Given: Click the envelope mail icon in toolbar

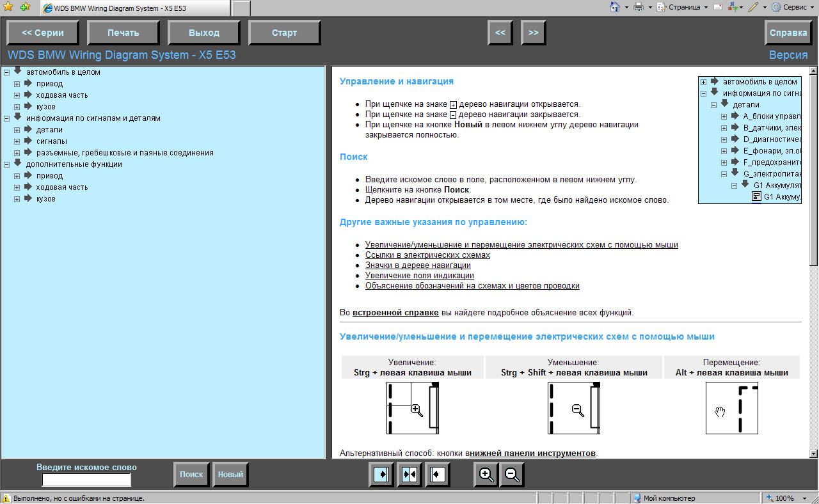Looking at the screenshot, I should click(x=718, y=7).
